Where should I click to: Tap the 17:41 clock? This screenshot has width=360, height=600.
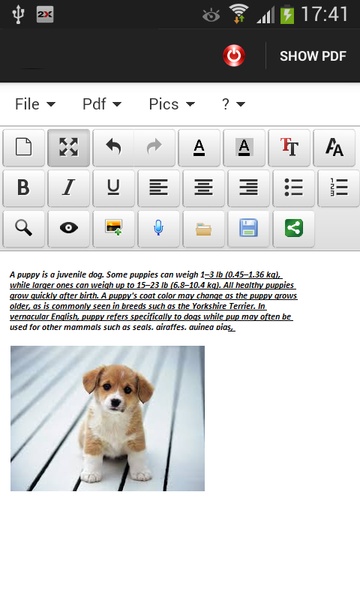324,15
